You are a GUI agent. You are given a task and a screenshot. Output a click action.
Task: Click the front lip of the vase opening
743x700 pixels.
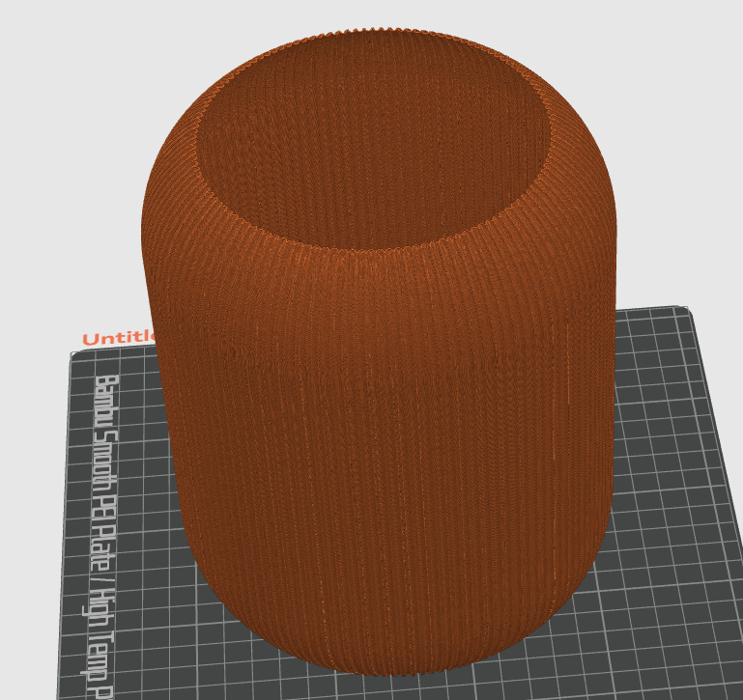377,245
